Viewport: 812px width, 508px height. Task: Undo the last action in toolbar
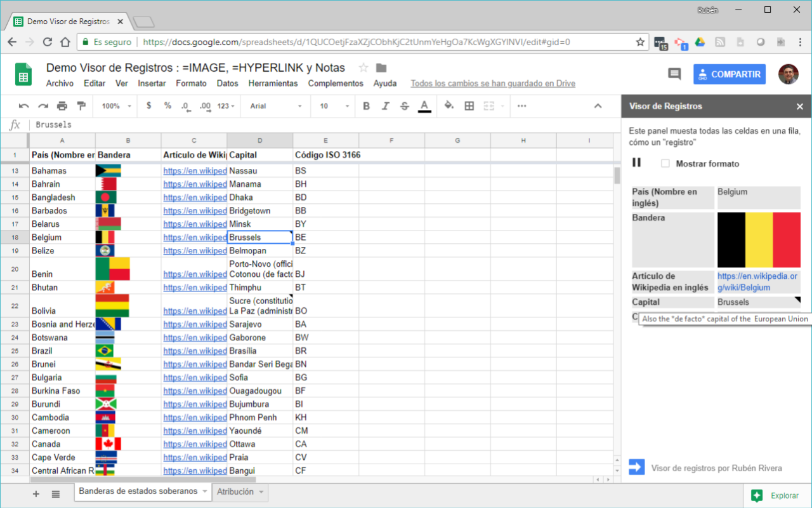(24, 106)
